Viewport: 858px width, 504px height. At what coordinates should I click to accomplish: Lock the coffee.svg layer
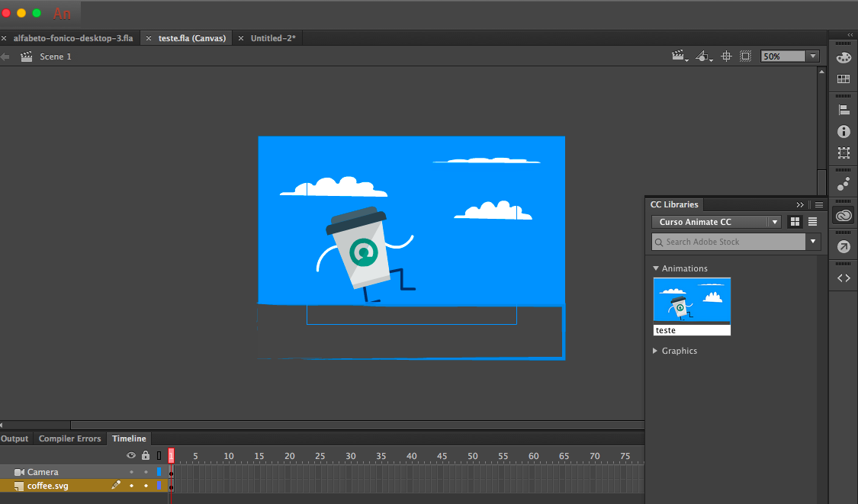[146, 486]
